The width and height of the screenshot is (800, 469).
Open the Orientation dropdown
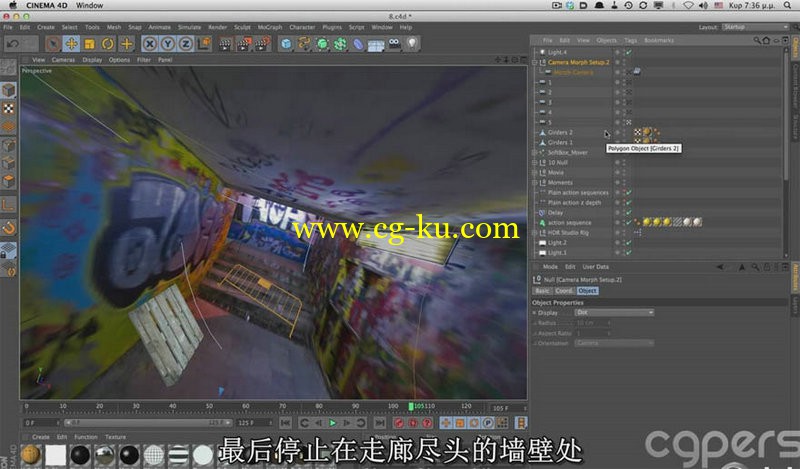click(x=614, y=343)
